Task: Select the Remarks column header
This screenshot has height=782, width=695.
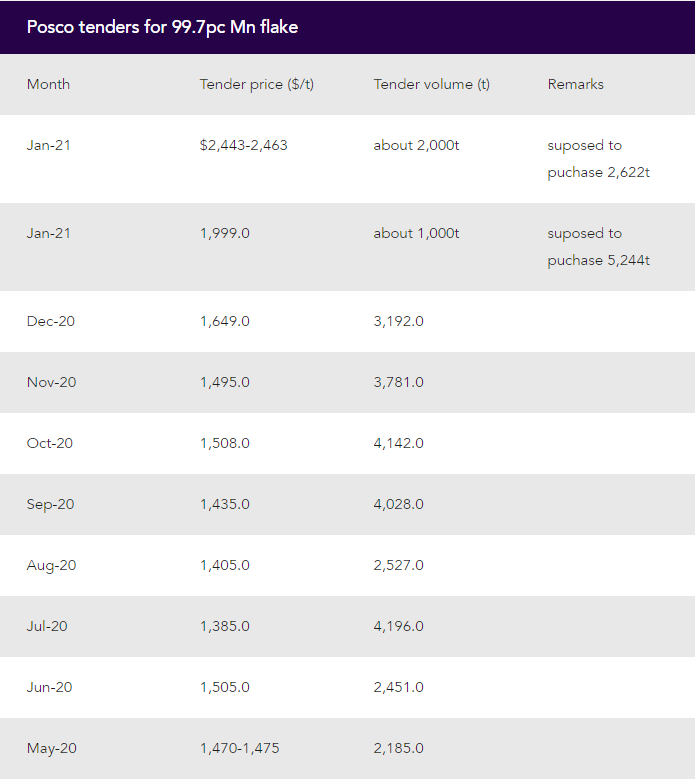Action: pos(576,84)
